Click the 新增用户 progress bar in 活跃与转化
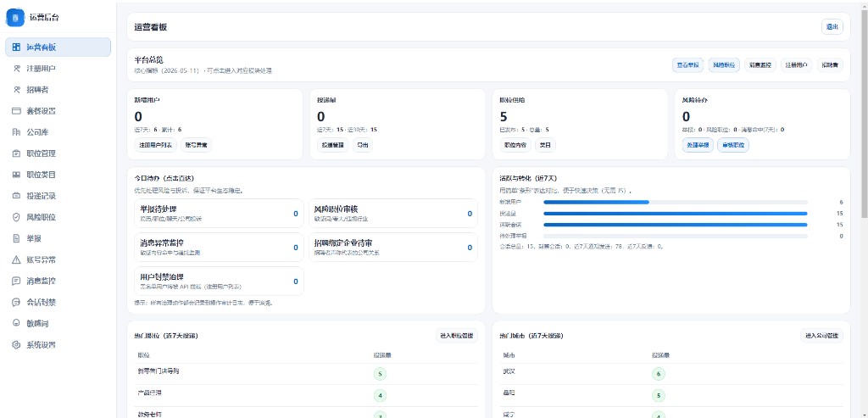The image size is (868, 418). coord(676,202)
